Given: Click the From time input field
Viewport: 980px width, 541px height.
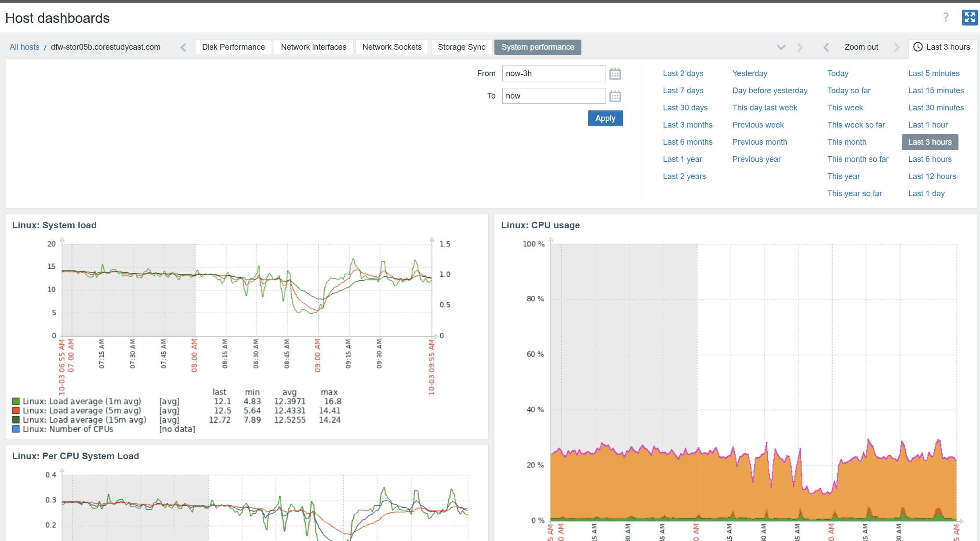Looking at the screenshot, I should (x=553, y=73).
